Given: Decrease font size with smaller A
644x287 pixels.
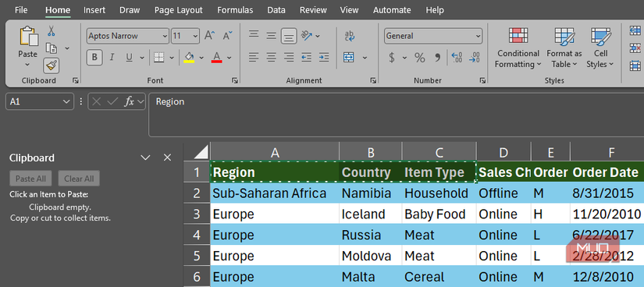Looking at the screenshot, I should (x=227, y=36).
